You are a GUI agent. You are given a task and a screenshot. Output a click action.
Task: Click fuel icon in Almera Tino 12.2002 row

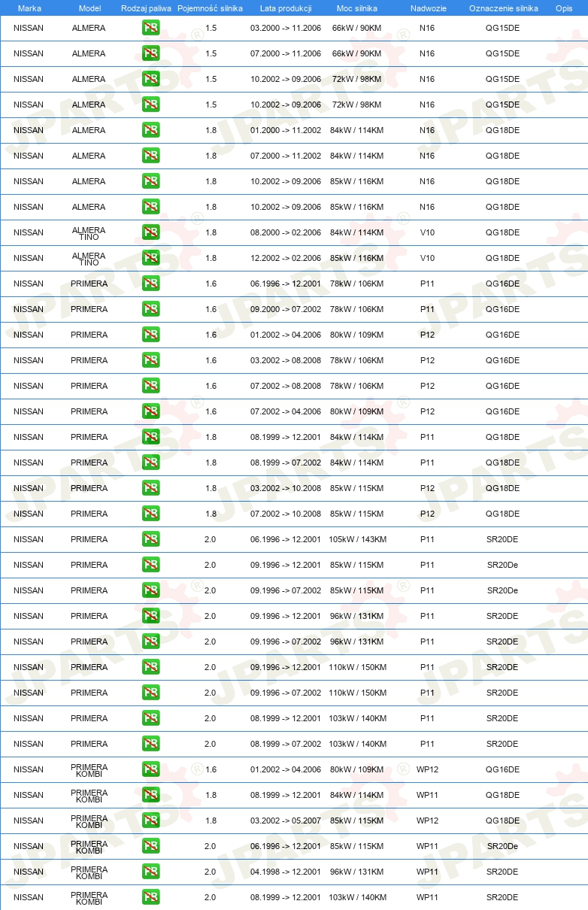[150, 258]
